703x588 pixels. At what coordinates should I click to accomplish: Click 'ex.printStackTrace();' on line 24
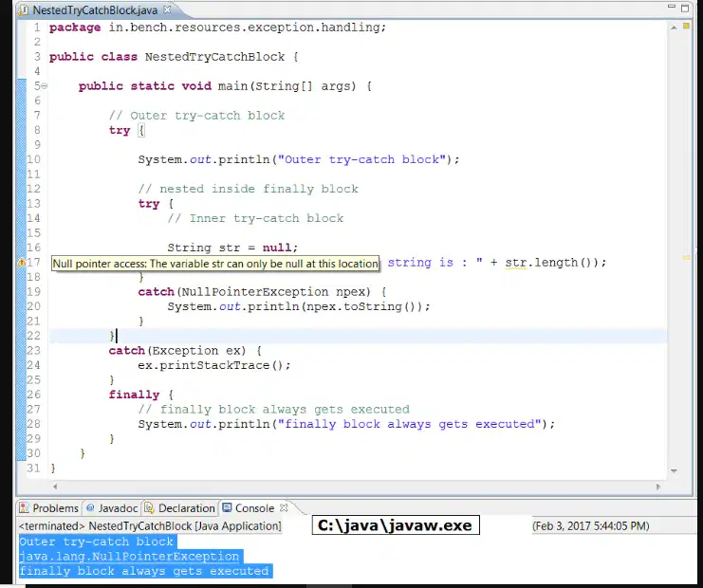(x=214, y=365)
